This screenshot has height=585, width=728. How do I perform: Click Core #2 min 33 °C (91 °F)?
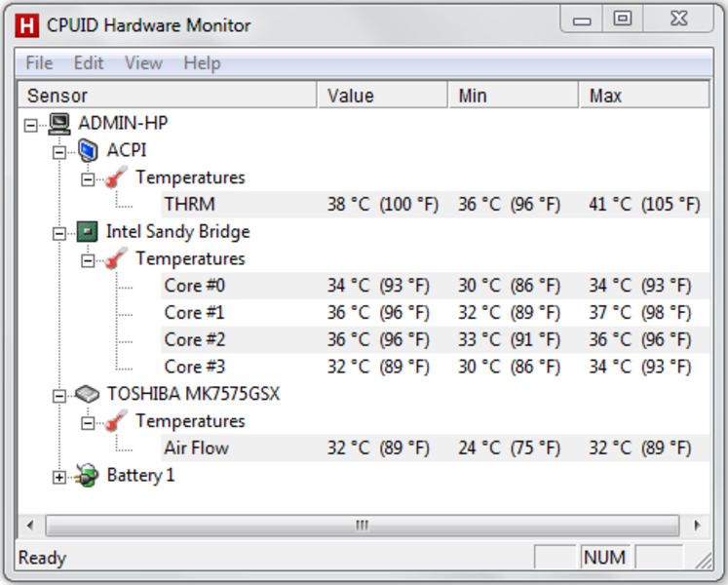coord(510,339)
